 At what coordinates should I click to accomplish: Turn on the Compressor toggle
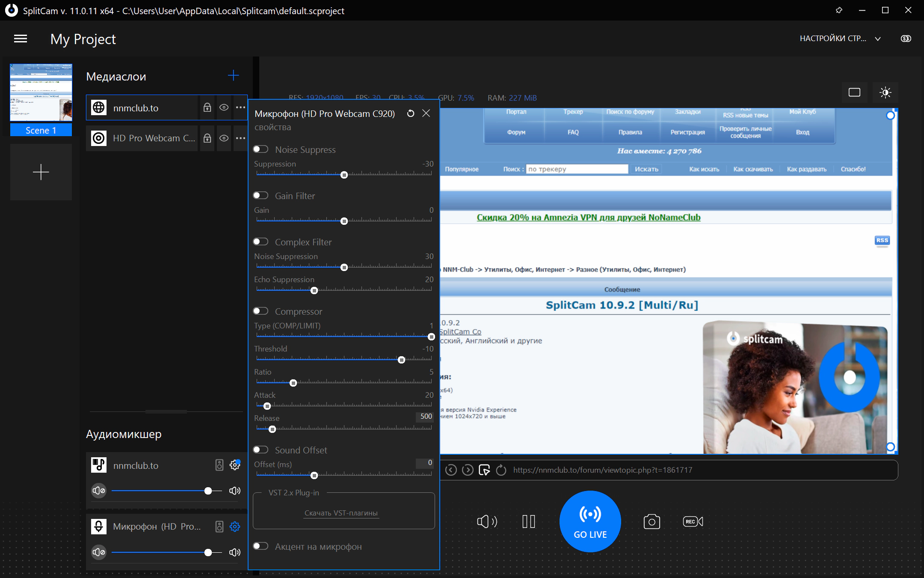[x=261, y=311]
